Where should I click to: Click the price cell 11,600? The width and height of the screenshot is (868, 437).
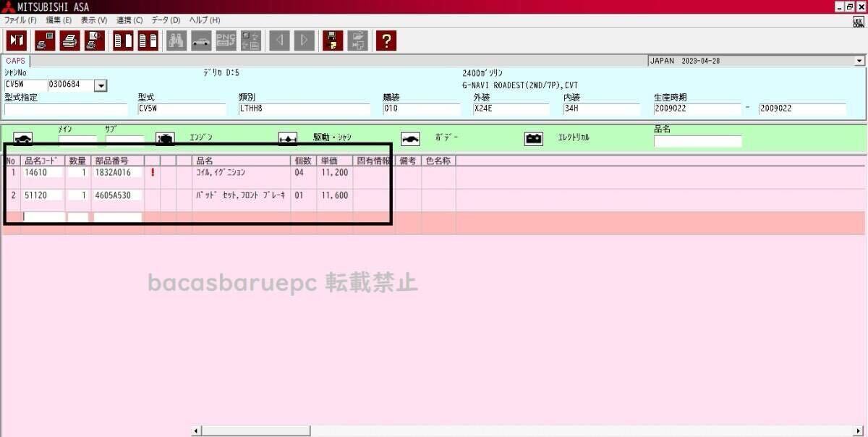(335, 195)
